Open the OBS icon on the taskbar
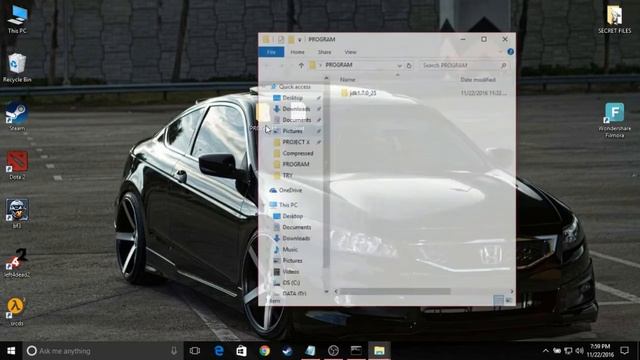 [x=333, y=351]
